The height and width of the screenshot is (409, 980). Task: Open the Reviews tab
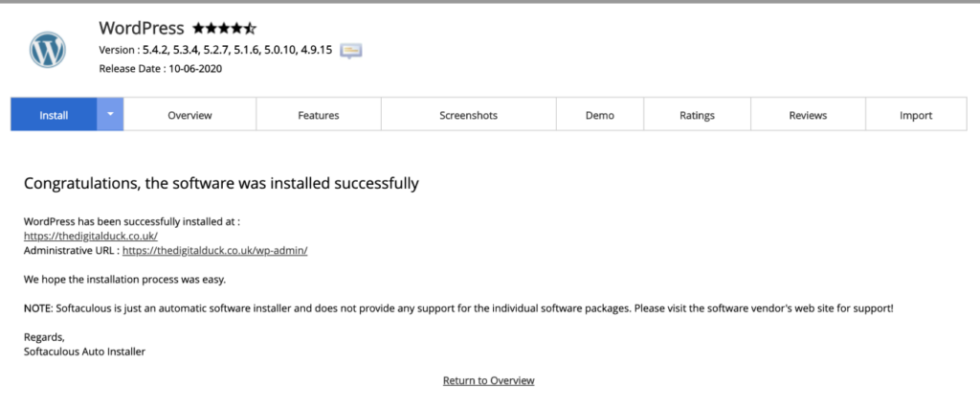pyautogui.click(x=808, y=115)
